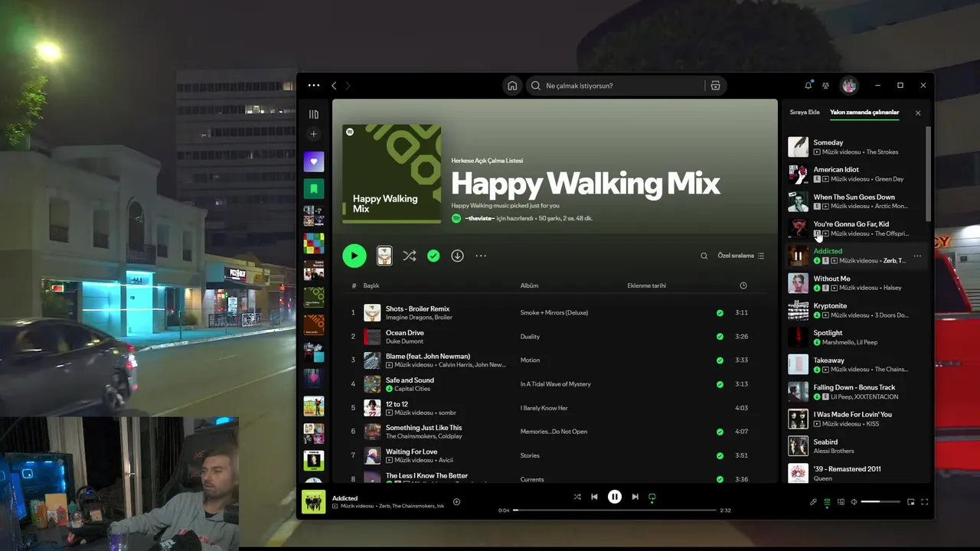Toggle the green saved-to-library checkmark for playlist
980x551 pixels.
(x=433, y=256)
